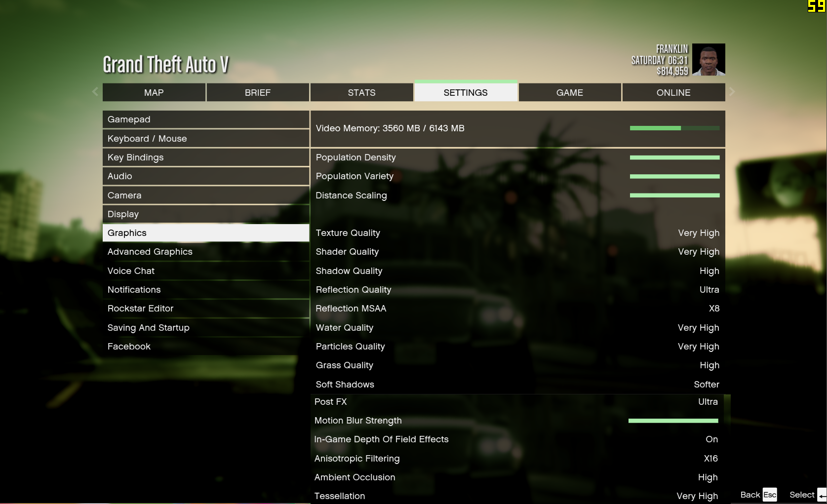Open Key Bindings settings
The height and width of the screenshot is (504, 827).
coord(206,157)
